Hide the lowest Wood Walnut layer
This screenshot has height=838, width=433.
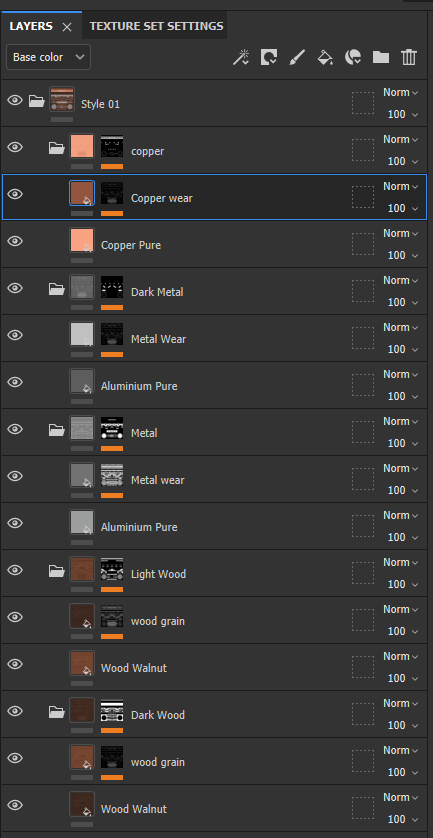[x=15, y=805]
